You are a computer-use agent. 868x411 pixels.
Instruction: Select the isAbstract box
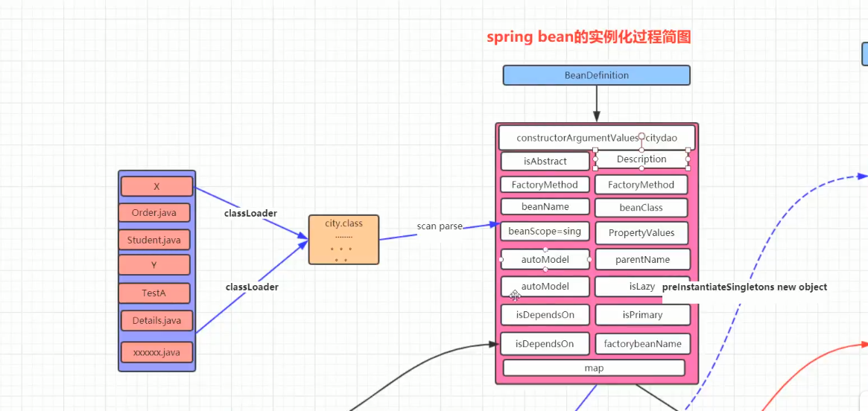pyautogui.click(x=545, y=162)
